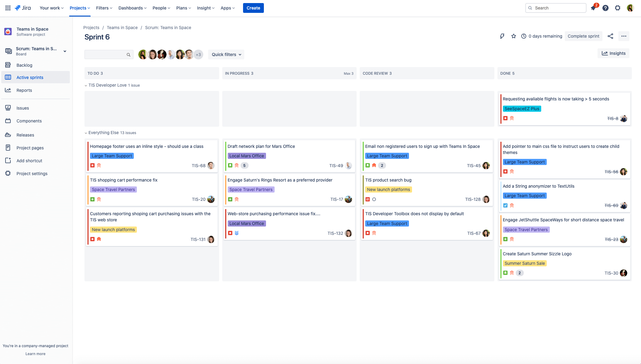The image size is (641, 364).
Task: Collapse the Everything Else issue group
Action: [x=86, y=133]
